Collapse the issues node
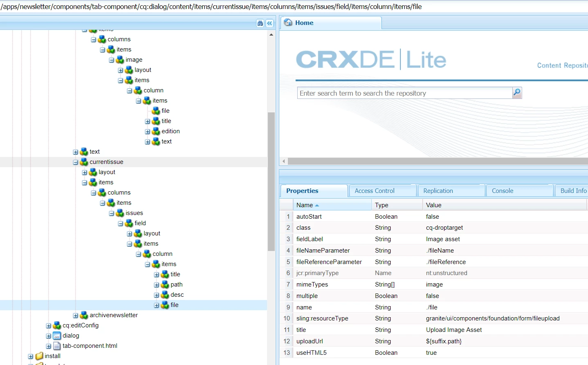 pos(112,213)
